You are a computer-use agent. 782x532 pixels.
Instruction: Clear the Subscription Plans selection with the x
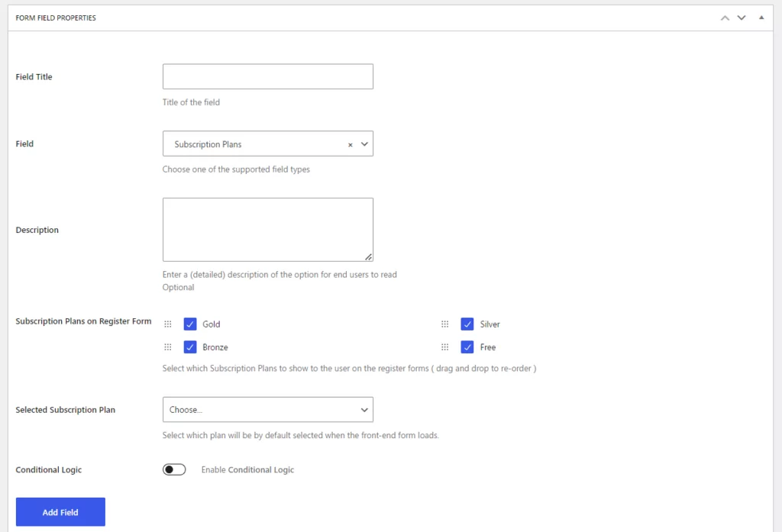350,144
